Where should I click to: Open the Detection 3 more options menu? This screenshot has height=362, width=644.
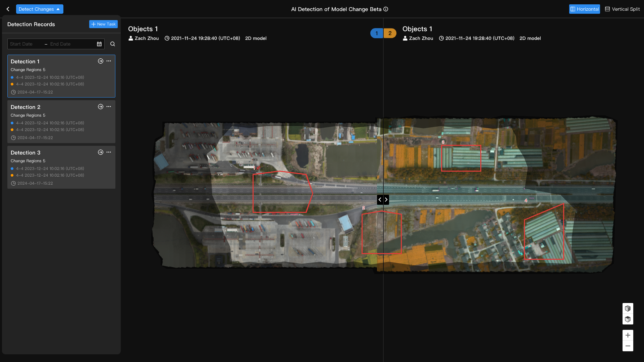click(x=109, y=152)
